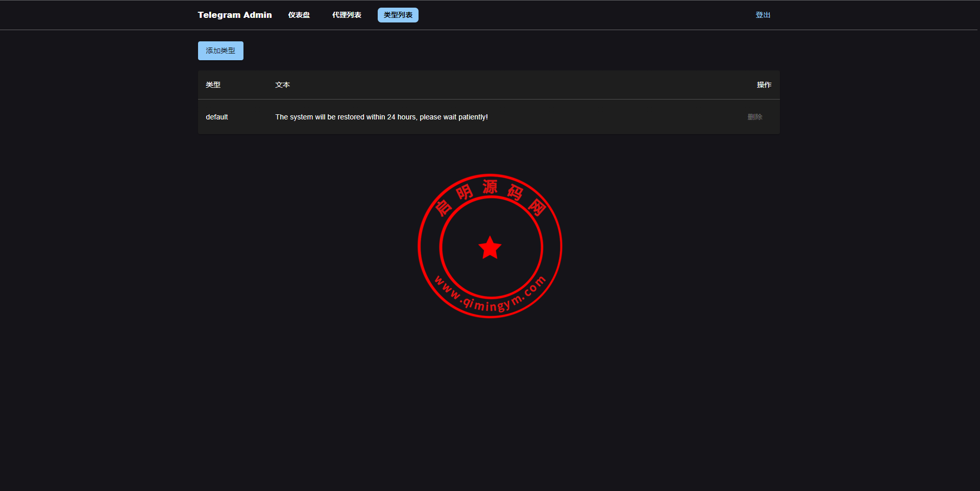Click the 类型 column header
Viewport: 980px width, 491px height.
click(213, 85)
